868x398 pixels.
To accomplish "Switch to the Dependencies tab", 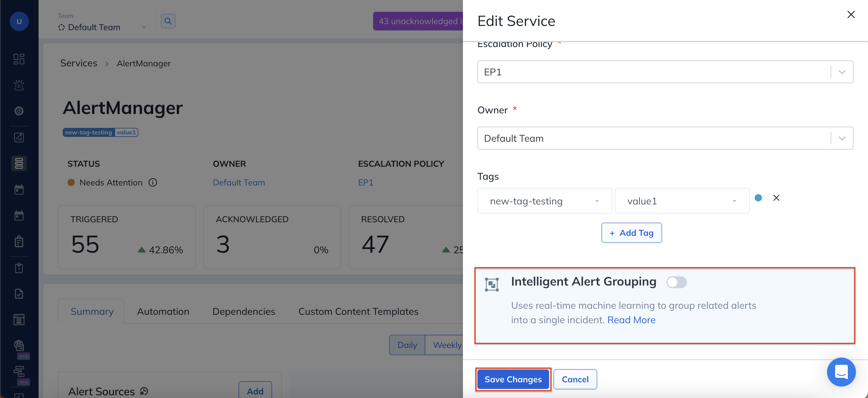I will click(244, 311).
